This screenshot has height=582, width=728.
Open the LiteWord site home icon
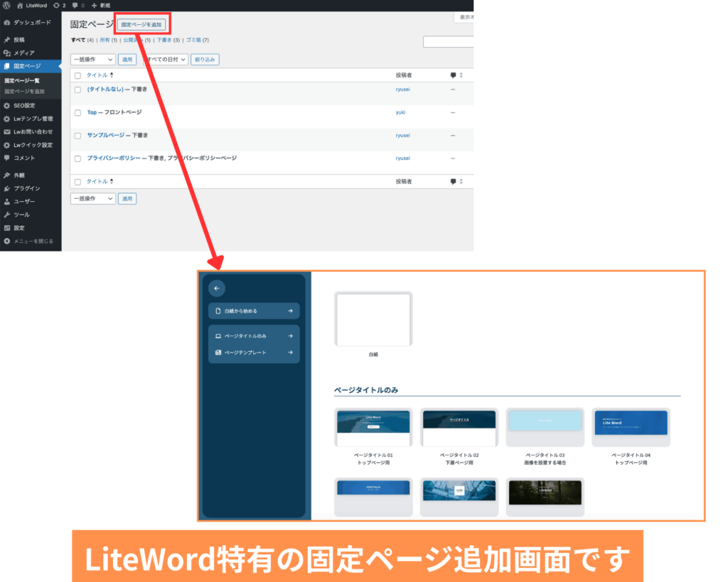[20, 6]
